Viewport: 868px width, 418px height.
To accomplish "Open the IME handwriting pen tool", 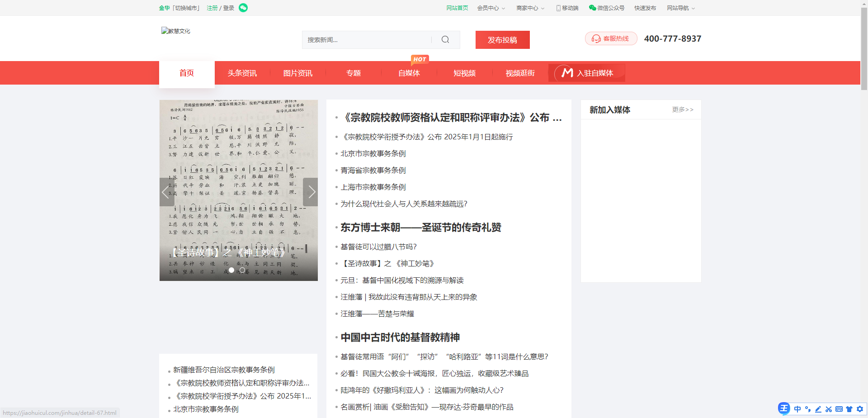I will (x=818, y=409).
